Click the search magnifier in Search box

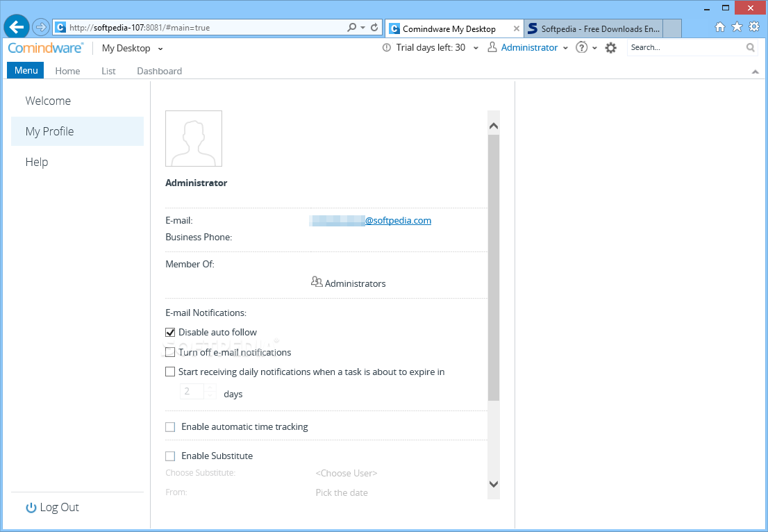750,47
